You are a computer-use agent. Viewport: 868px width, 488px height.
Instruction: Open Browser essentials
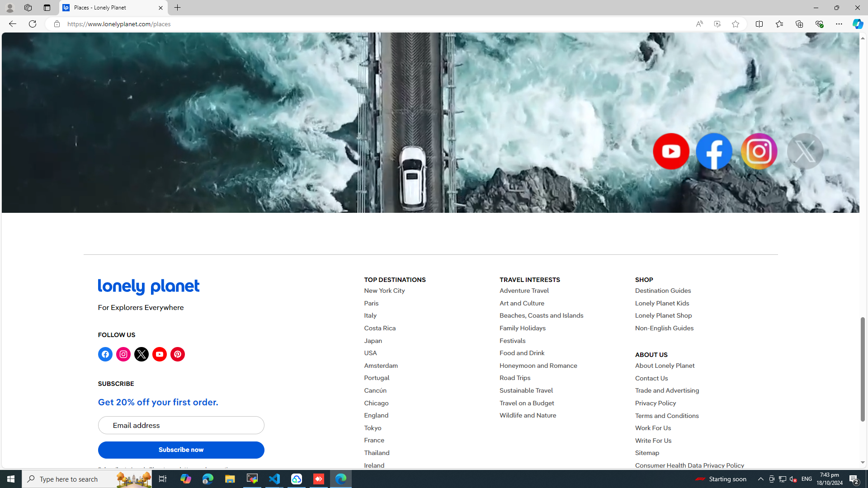819,24
